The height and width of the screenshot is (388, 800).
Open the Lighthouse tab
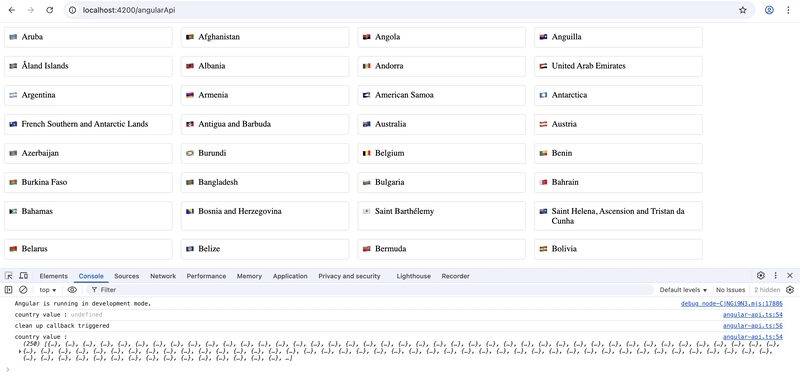pos(413,276)
